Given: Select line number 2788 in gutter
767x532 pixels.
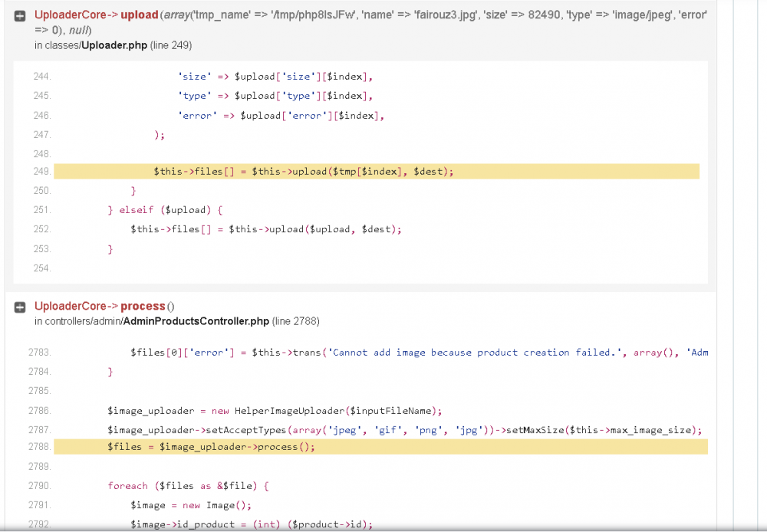Looking at the screenshot, I should [x=40, y=447].
